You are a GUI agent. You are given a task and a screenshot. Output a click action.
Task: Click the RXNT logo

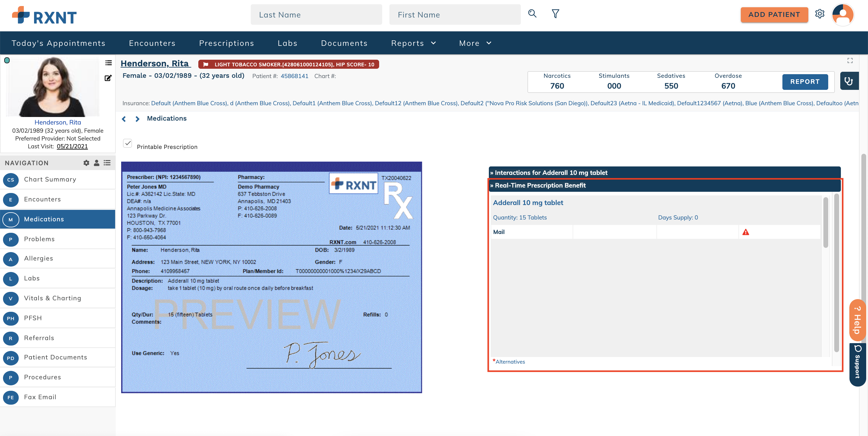click(x=44, y=15)
